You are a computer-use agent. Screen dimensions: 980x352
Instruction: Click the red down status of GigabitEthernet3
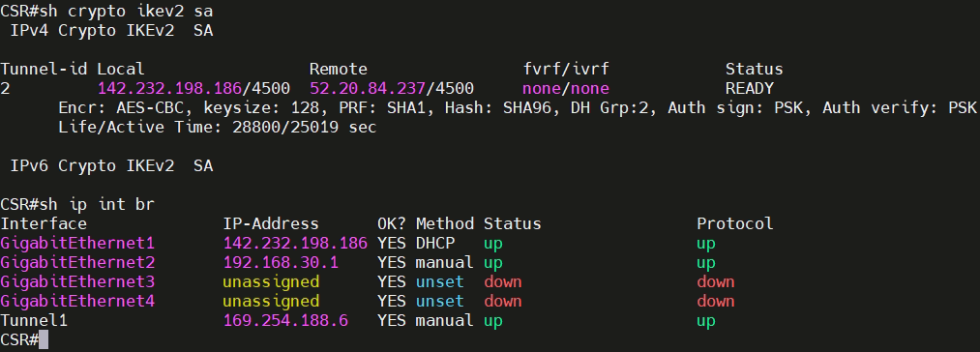pyautogui.click(x=502, y=282)
